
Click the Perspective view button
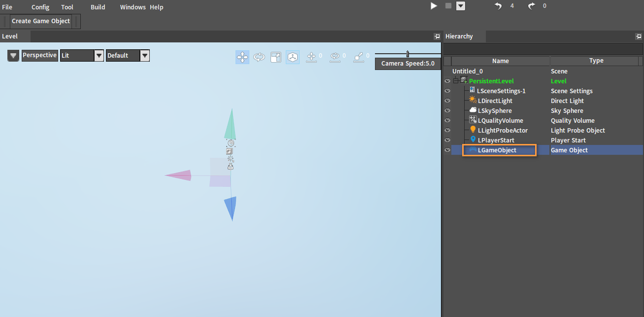click(x=39, y=55)
